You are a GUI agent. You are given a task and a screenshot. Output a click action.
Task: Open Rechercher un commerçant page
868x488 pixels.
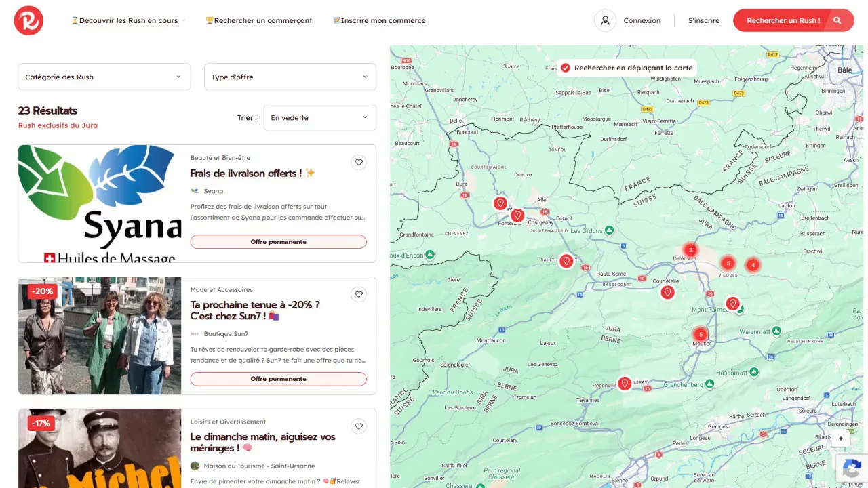pos(259,20)
